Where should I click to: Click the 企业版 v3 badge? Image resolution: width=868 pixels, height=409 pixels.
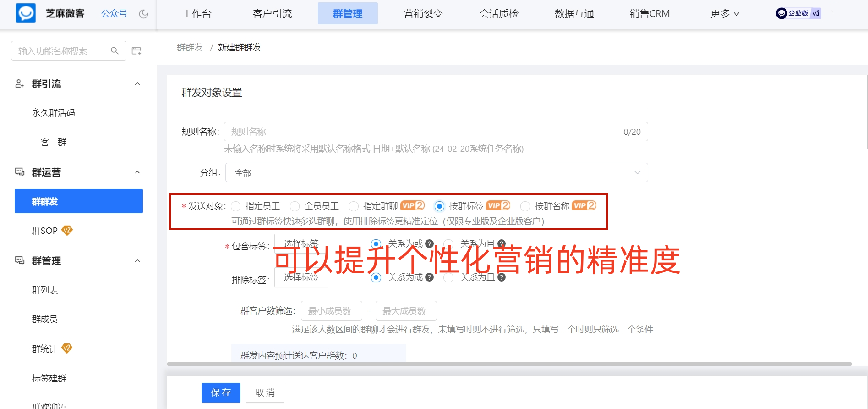point(798,13)
